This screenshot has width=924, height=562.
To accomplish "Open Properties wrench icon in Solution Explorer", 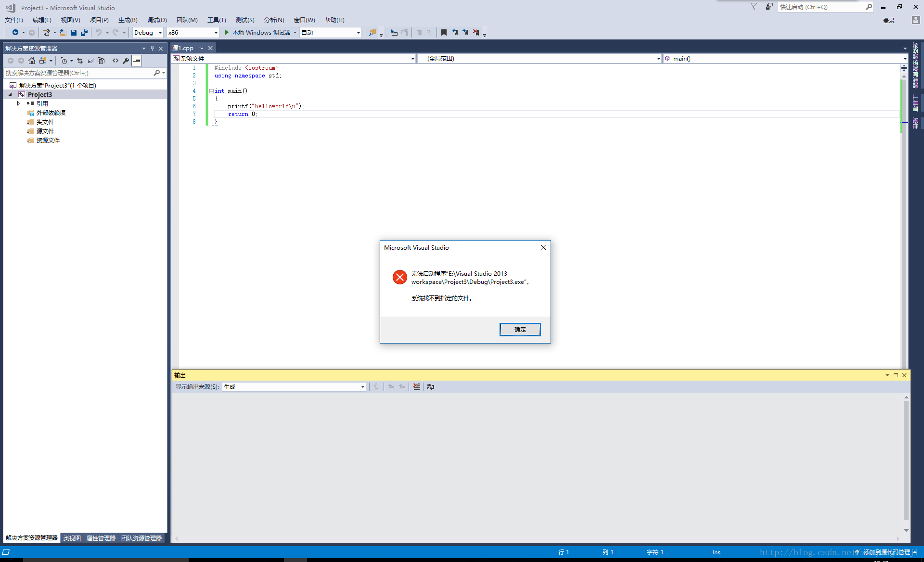I will click(x=126, y=61).
